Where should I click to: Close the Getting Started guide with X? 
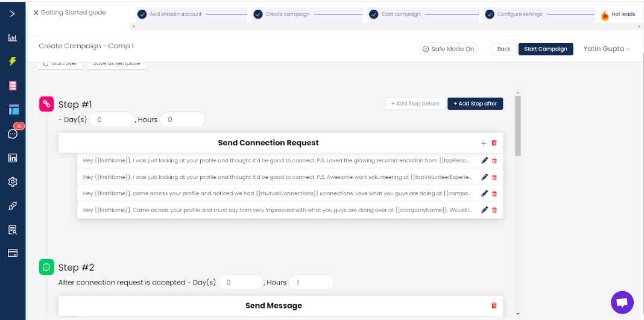pos(36,13)
